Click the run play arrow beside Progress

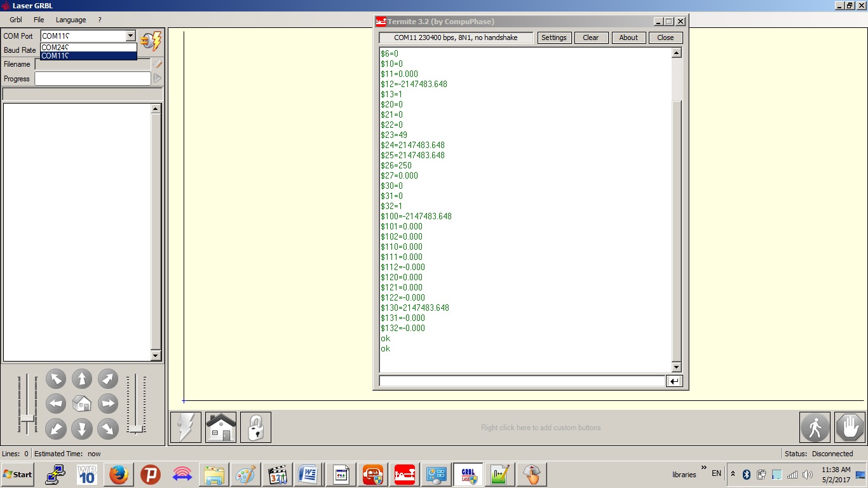(157, 79)
